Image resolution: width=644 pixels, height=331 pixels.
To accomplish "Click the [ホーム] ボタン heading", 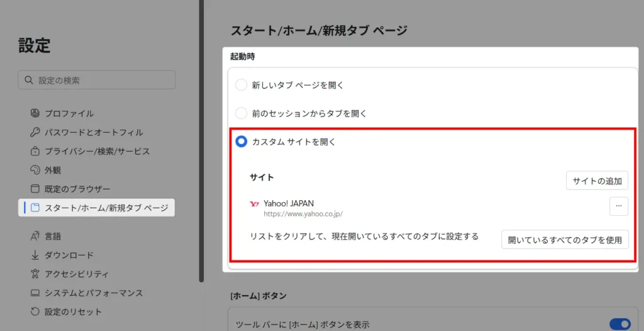I will click(x=258, y=295).
